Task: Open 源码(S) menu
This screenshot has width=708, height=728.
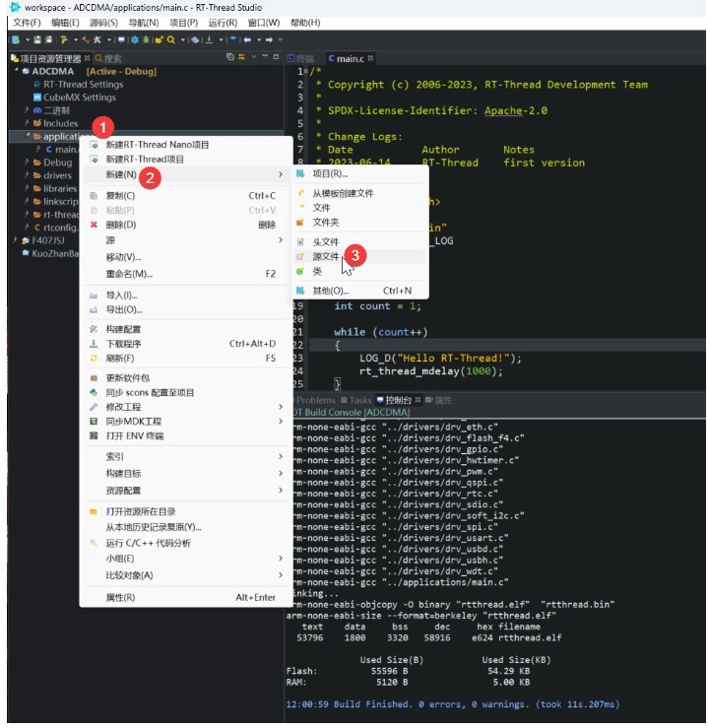Action: pos(103,23)
